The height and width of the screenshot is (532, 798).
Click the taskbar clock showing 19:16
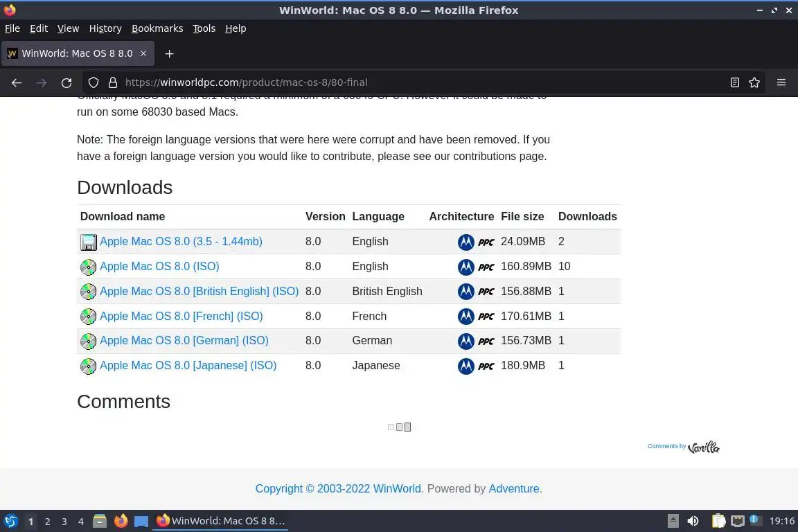pyautogui.click(x=781, y=521)
